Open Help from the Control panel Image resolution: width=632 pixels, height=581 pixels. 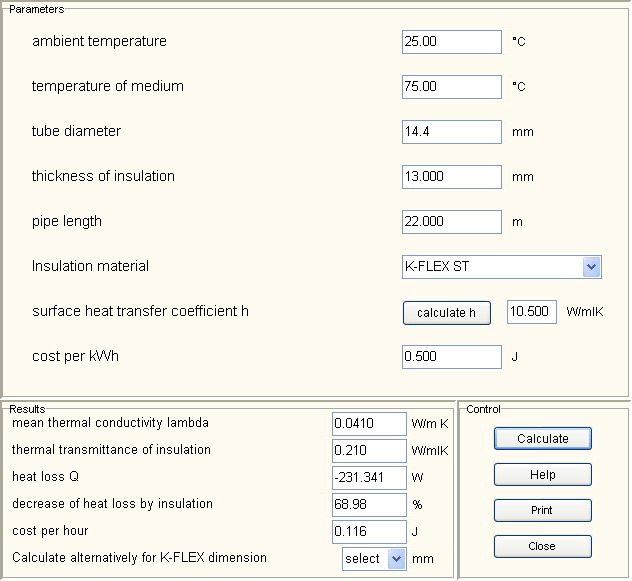(543, 475)
